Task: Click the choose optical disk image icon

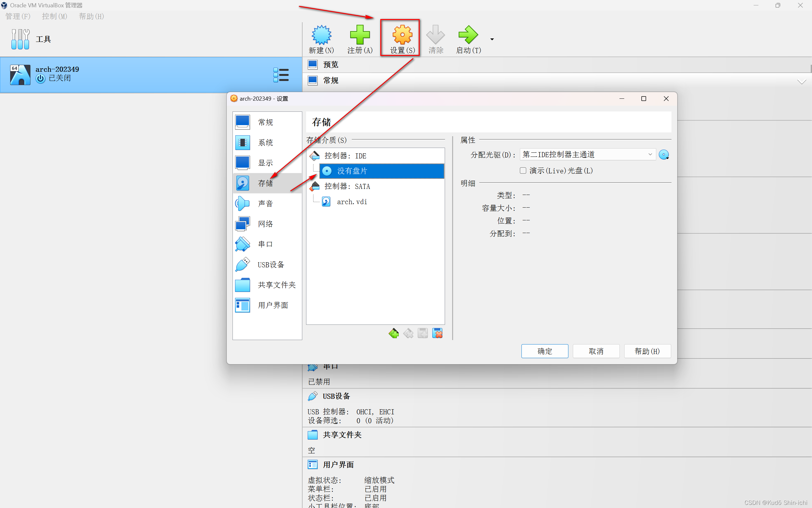Action: pyautogui.click(x=664, y=155)
